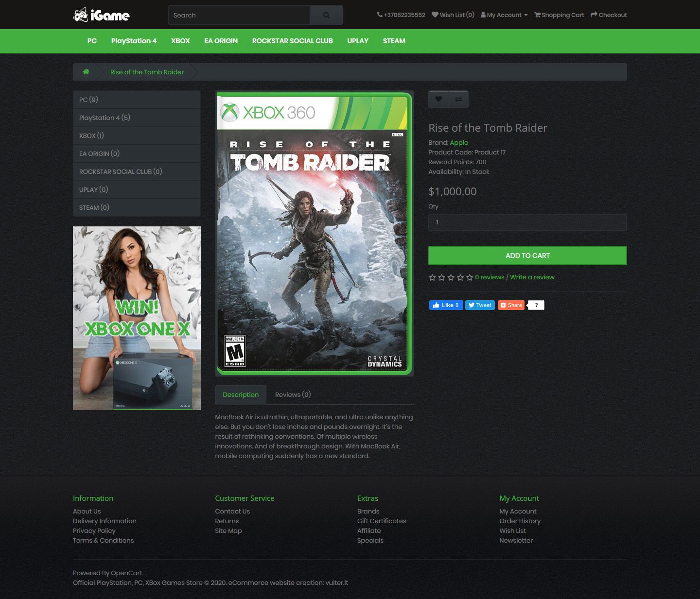The image size is (700, 599).
Task: Open the PlayStation 4 menu
Action: pos(134,41)
